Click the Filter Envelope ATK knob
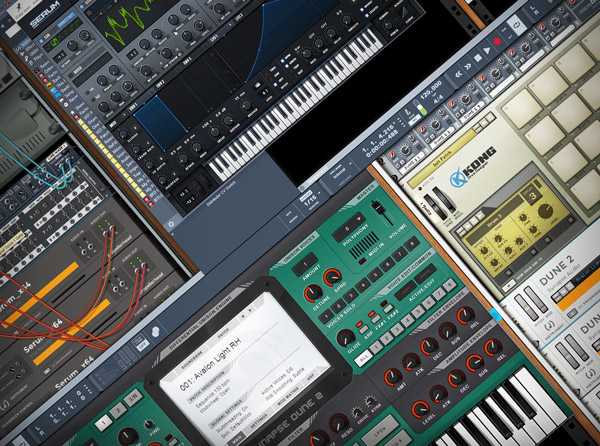Screen dimensions: 600x446 pyautogui.click(x=411, y=361)
